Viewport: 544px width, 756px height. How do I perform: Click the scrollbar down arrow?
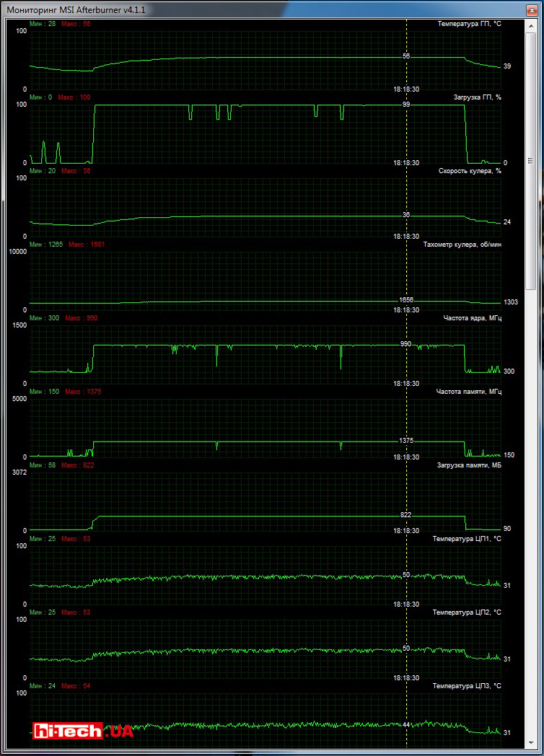[532, 742]
